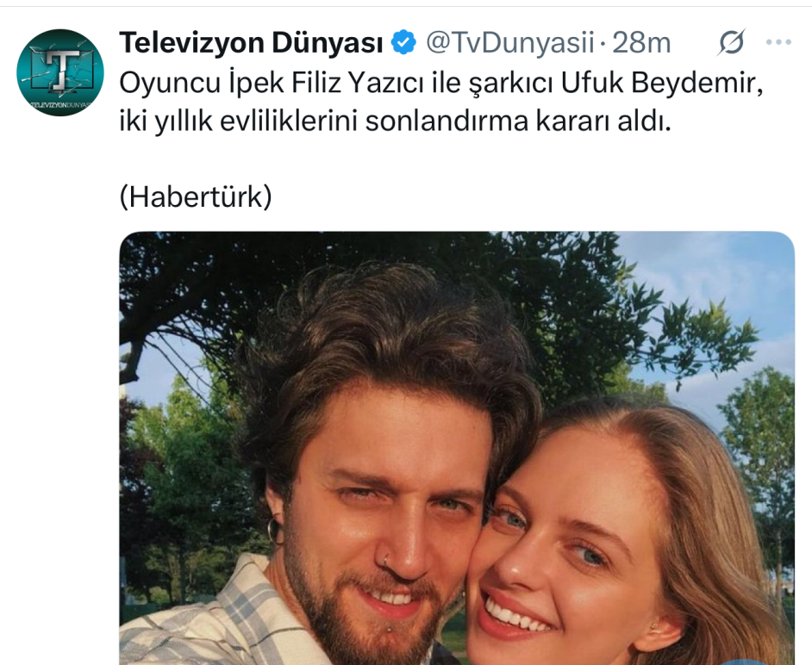
Task: Click the TELEVIZYONDUNYASI caption on avatar
Action: click(x=60, y=105)
